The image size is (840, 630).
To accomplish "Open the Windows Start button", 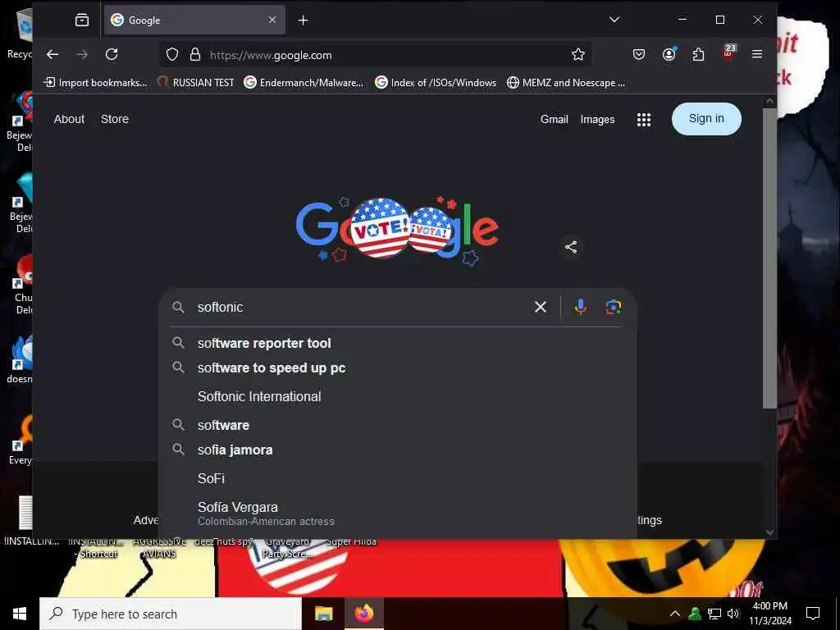I will click(20, 614).
